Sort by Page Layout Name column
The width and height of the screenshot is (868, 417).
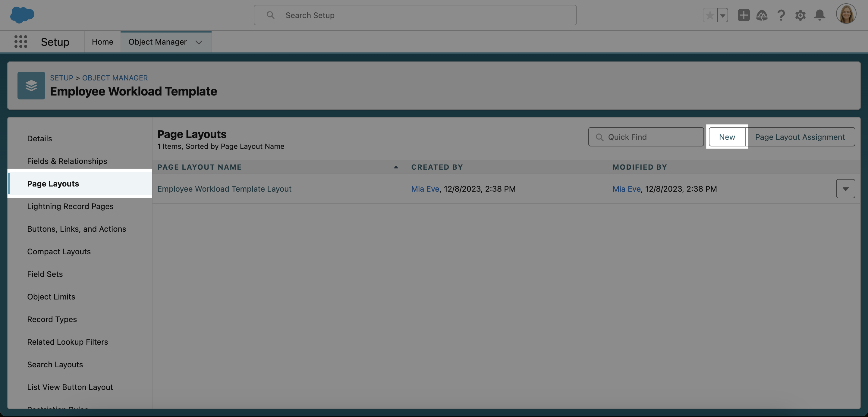click(200, 167)
